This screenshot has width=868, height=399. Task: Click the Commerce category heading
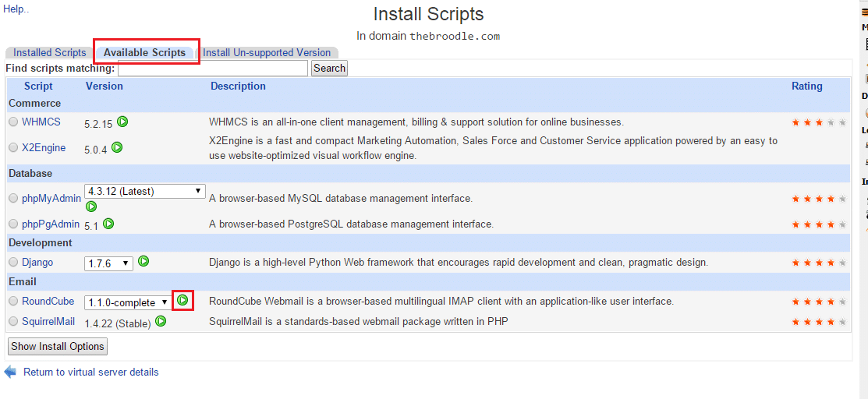(35, 104)
